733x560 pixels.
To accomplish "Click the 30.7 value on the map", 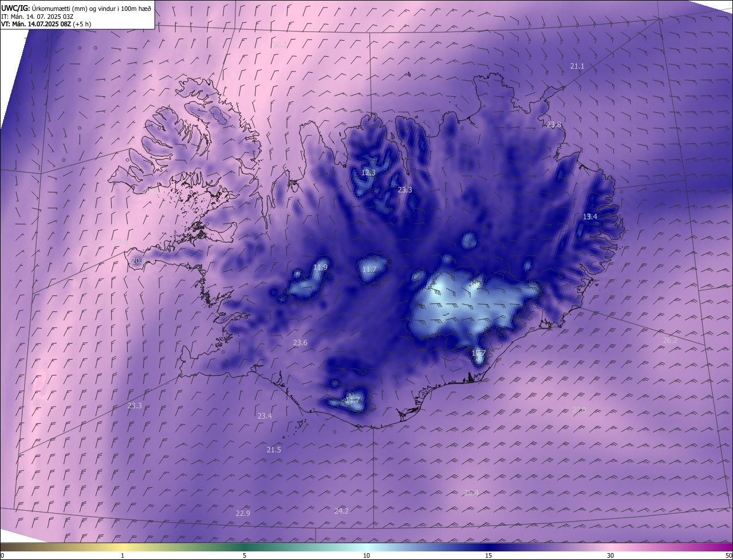I will pyautogui.click(x=280, y=45).
